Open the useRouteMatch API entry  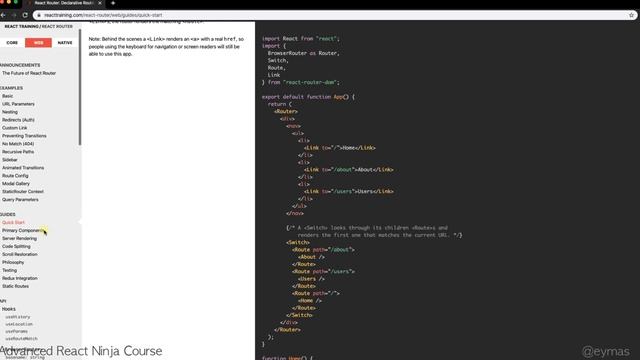pos(21,339)
